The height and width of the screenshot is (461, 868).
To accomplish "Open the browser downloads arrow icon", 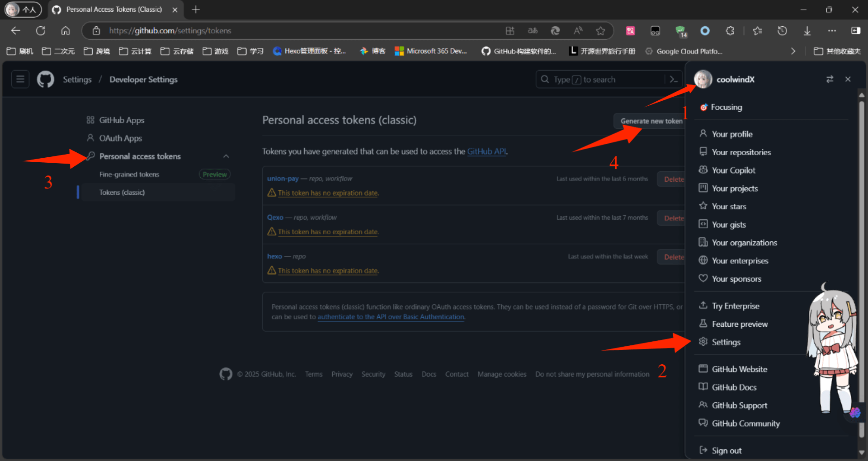I will coord(807,31).
